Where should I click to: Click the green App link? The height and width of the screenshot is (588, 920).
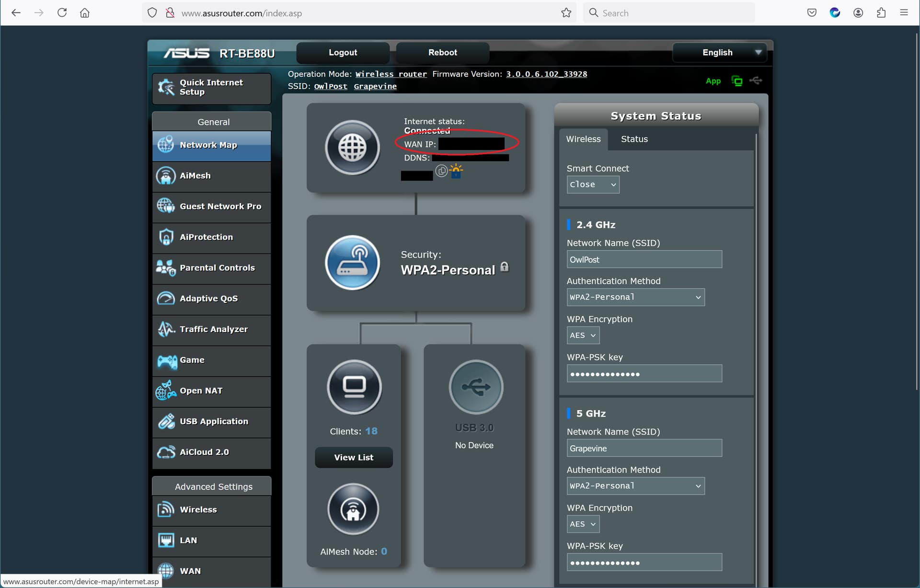(x=713, y=81)
